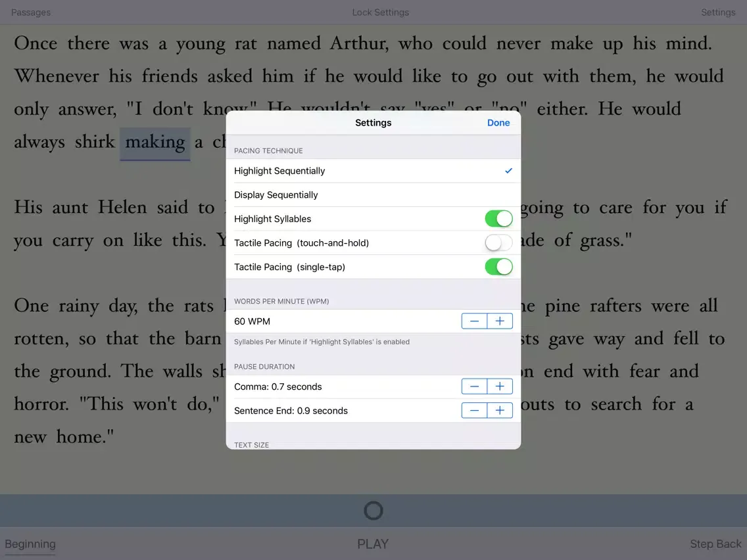
Task: Click the Comma: 0.7 seconds label
Action: [277, 386]
